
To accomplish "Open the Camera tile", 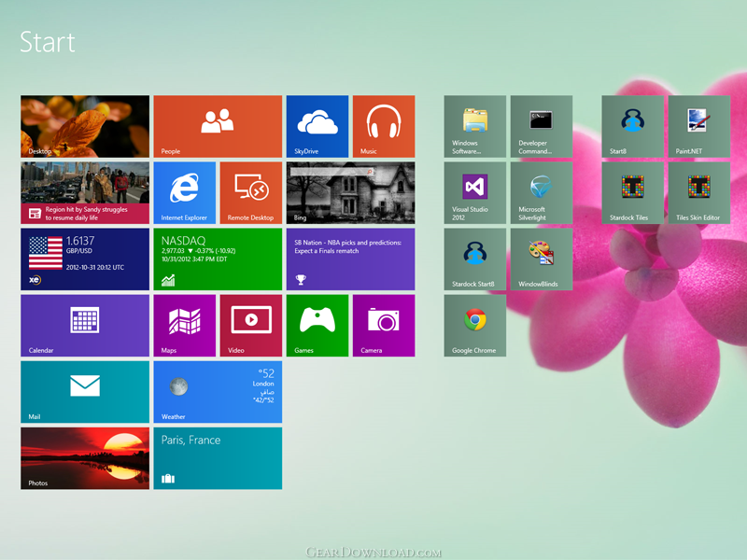I will coord(384,326).
